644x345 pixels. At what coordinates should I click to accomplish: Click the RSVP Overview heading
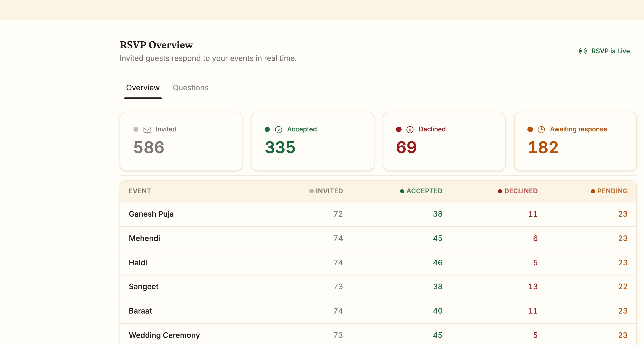(x=156, y=45)
